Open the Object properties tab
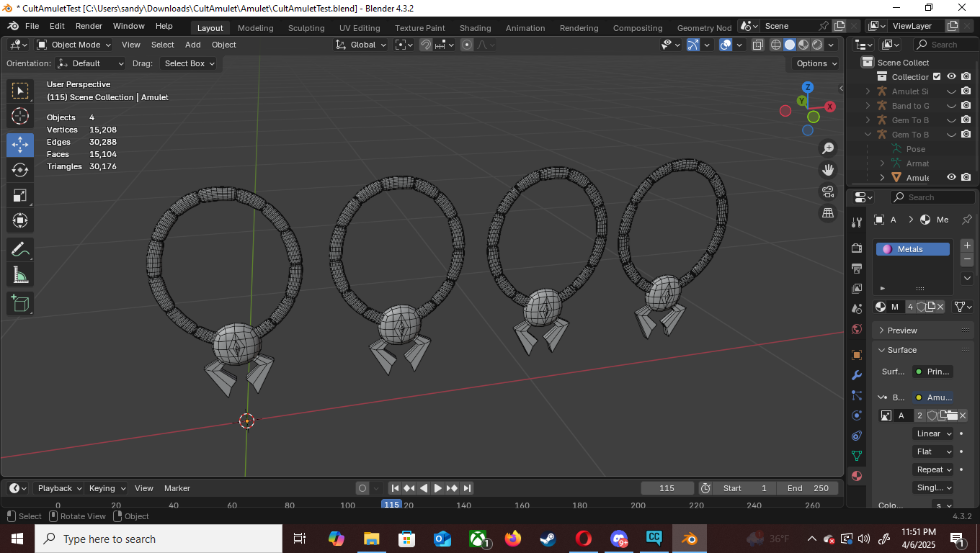The width and height of the screenshot is (980, 553). click(x=857, y=355)
